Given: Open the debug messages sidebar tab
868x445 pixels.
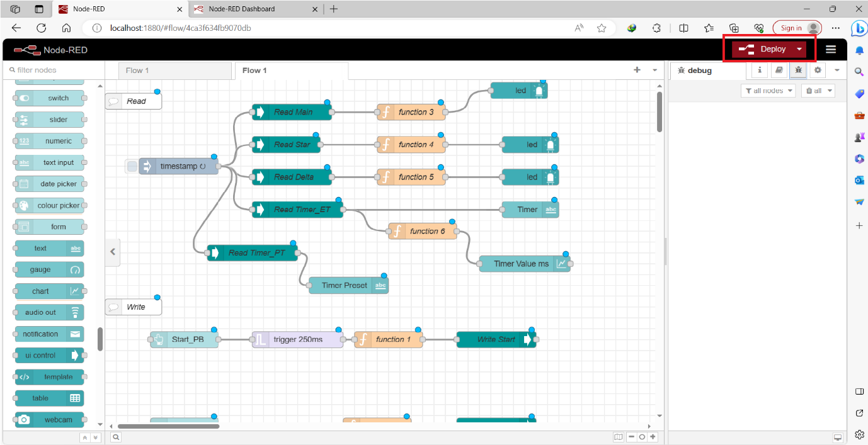Looking at the screenshot, I should coord(798,70).
